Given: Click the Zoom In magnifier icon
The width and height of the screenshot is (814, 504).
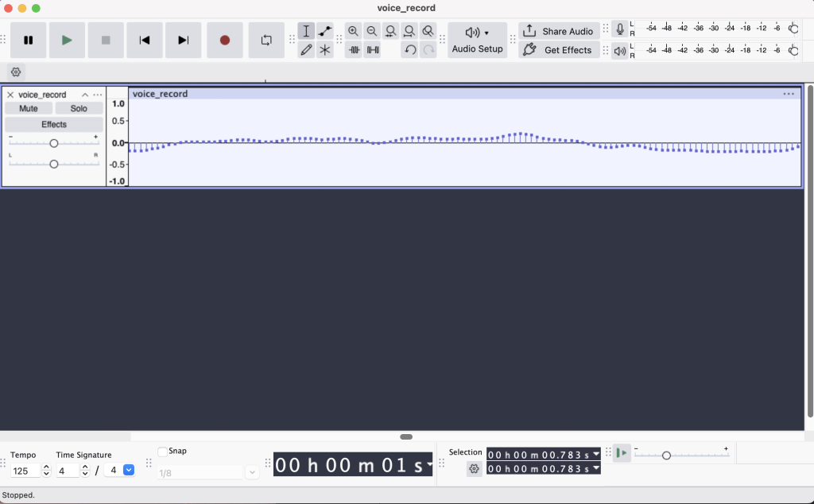Looking at the screenshot, I should 354,31.
